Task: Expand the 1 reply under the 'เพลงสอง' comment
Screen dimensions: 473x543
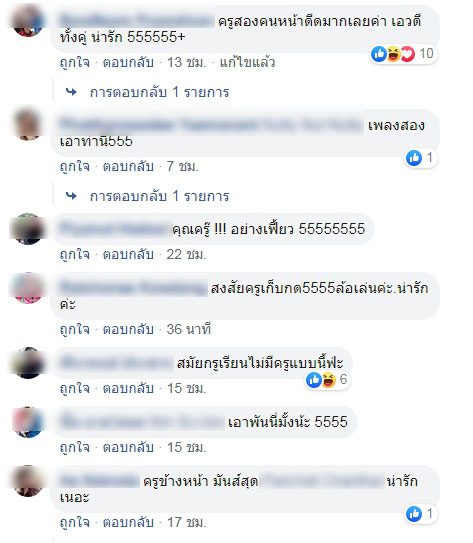Action: pos(159,196)
